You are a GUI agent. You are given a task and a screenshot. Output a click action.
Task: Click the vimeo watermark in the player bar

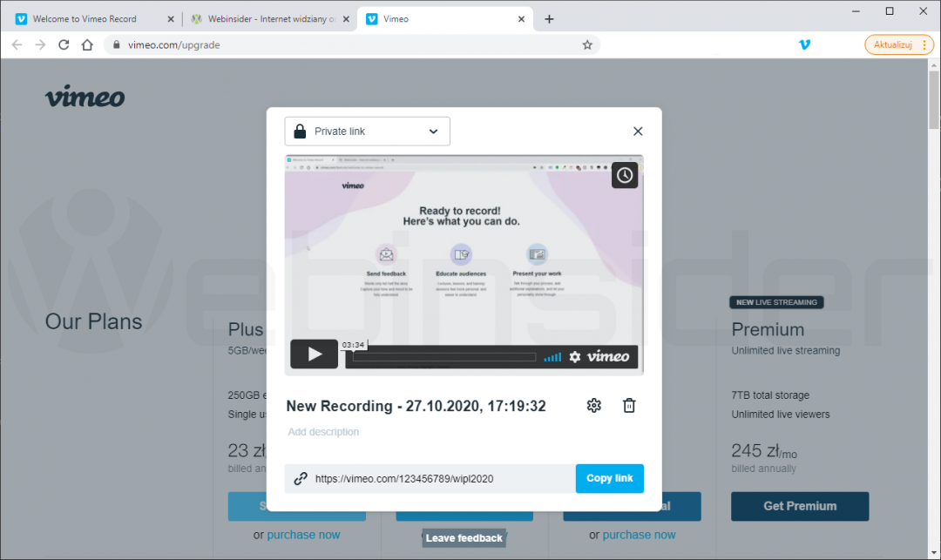point(608,356)
